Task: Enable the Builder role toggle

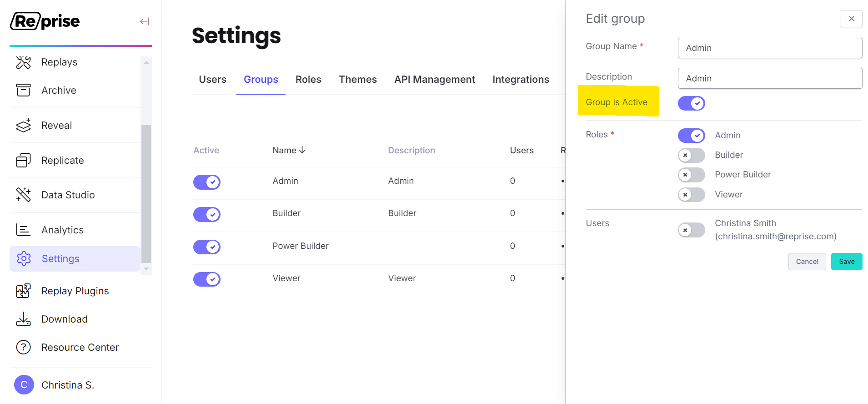Action: click(x=691, y=155)
